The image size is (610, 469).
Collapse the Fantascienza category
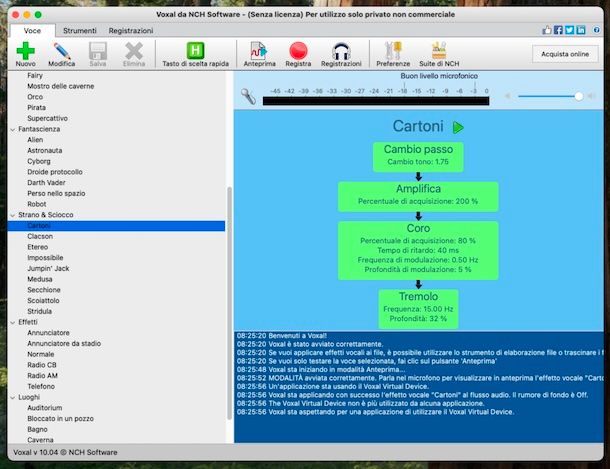pos(13,129)
